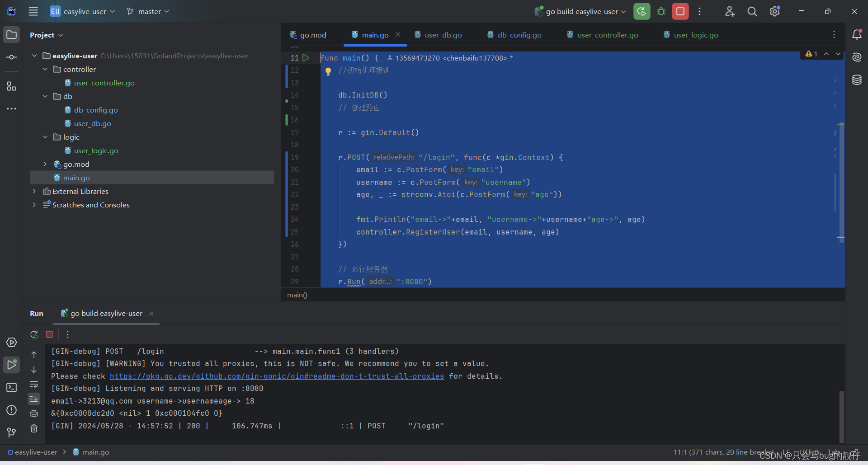This screenshot has width=868, height=465.
Task: Switch to db_config.go tab
Action: click(514, 35)
